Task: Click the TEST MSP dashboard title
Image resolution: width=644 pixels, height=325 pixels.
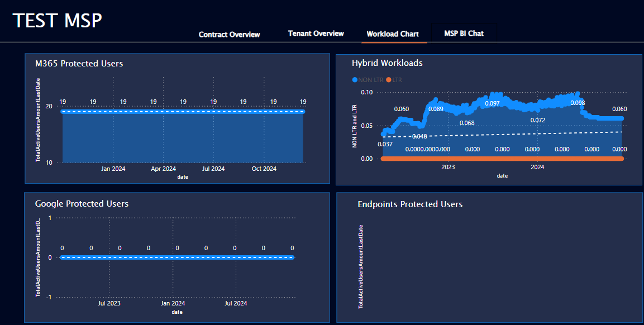Action: click(58, 21)
